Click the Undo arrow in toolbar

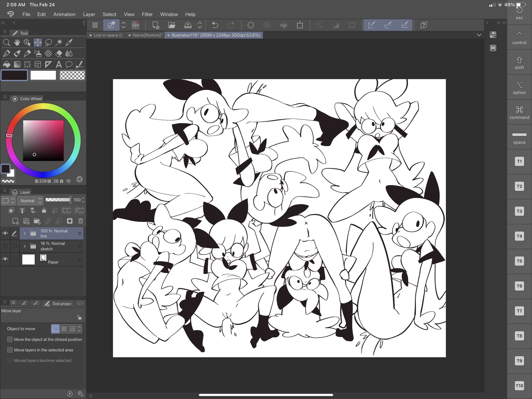[215, 25]
